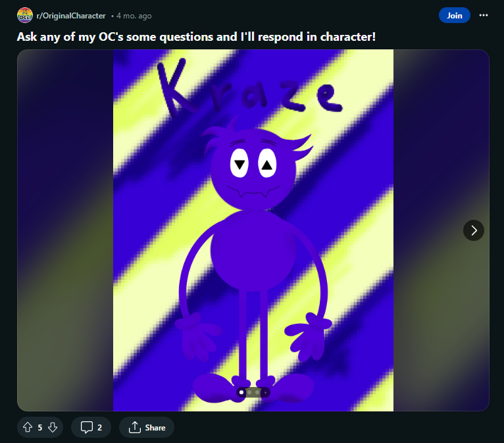Click the 4 mo. ago timestamp
The image size is (504, 443).
tap(134, 16)
